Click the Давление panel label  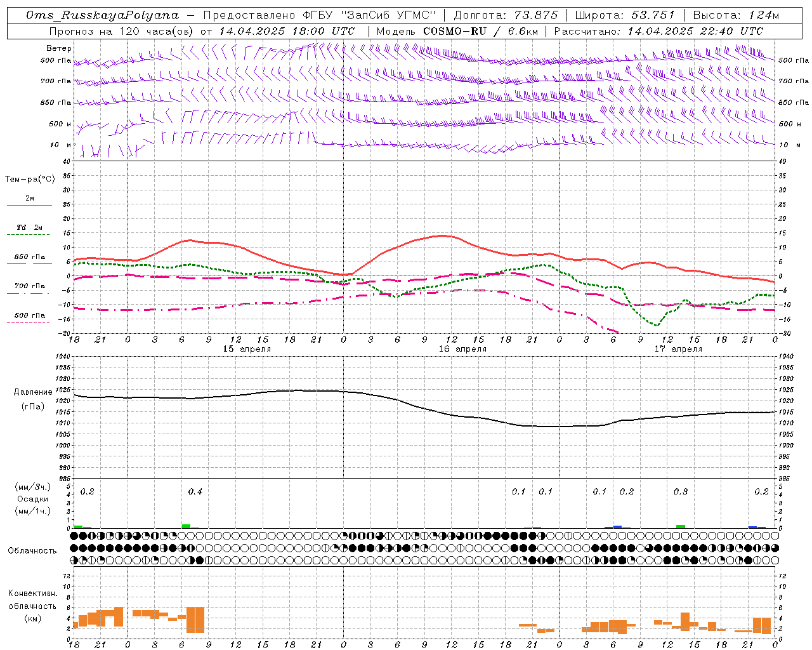[32, 392]
